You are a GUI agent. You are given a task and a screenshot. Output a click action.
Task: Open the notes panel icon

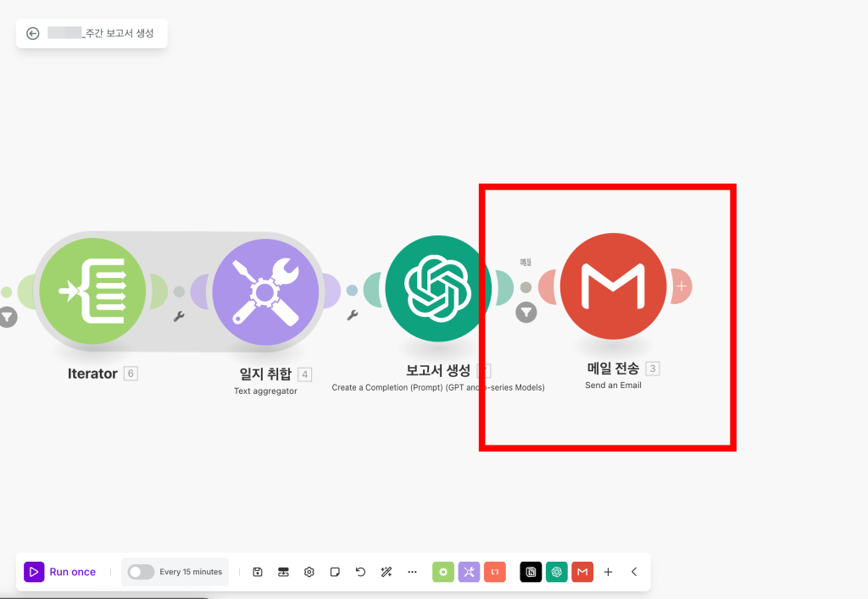334,572
